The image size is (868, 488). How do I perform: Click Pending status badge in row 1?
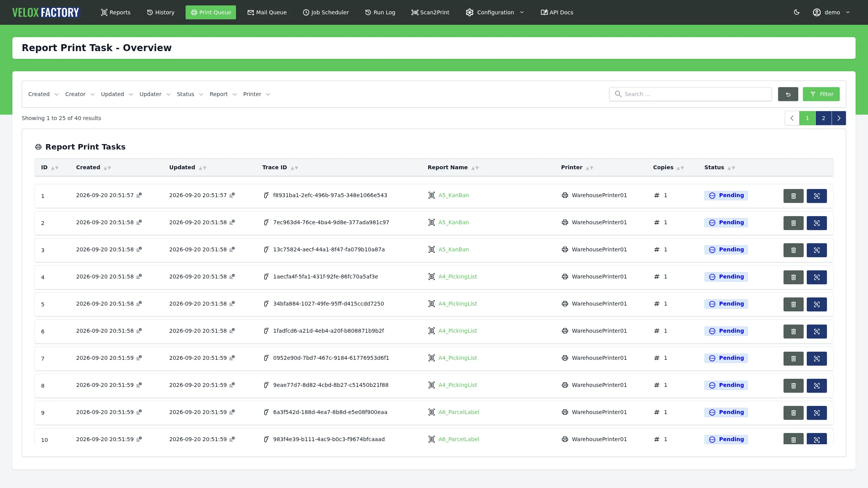coord(726,196)
